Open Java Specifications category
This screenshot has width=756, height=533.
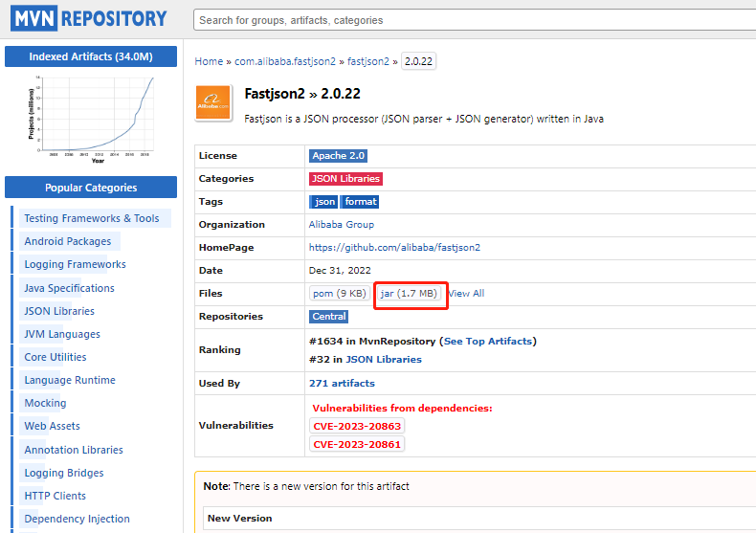70,288
